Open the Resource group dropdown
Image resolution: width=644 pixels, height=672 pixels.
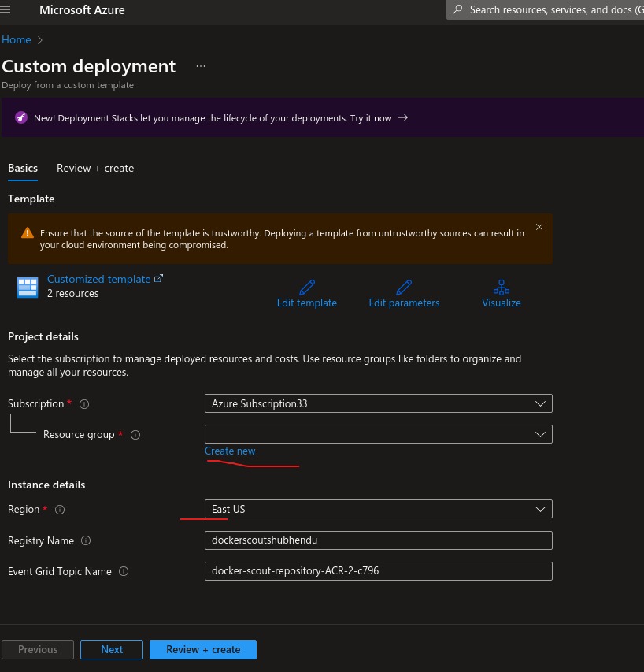click(379, 434)
